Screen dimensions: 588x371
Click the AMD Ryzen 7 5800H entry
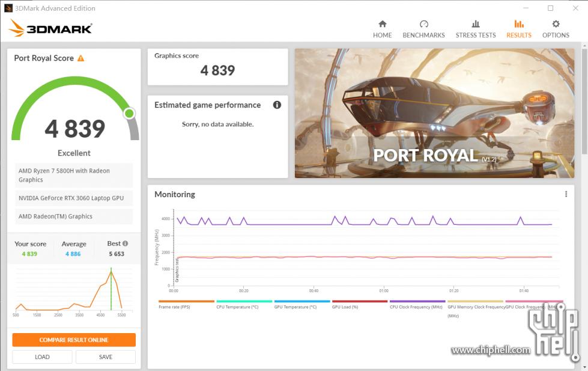(x=74, y=175)
